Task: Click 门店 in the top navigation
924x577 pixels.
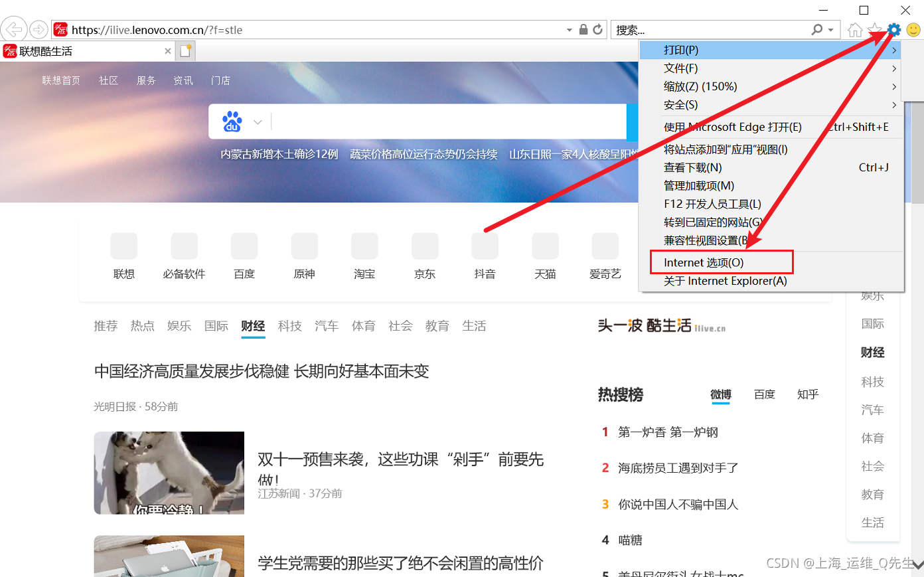Action: (x=220, y=80)
